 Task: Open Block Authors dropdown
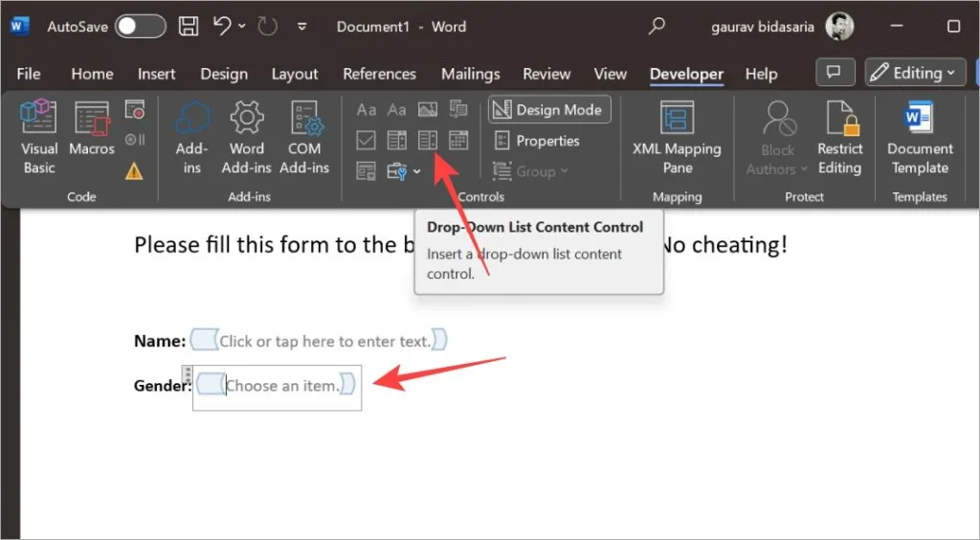coord(777,138)
